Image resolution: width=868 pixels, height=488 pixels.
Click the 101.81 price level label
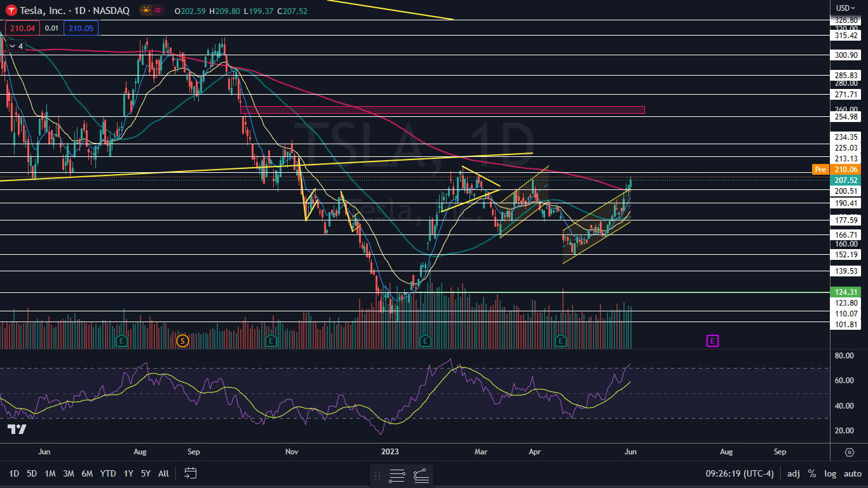[846, 325]
